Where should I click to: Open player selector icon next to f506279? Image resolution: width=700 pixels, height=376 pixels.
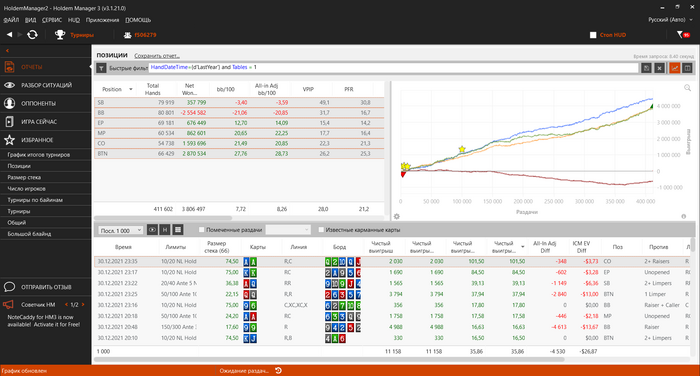[x=128, y=35]
